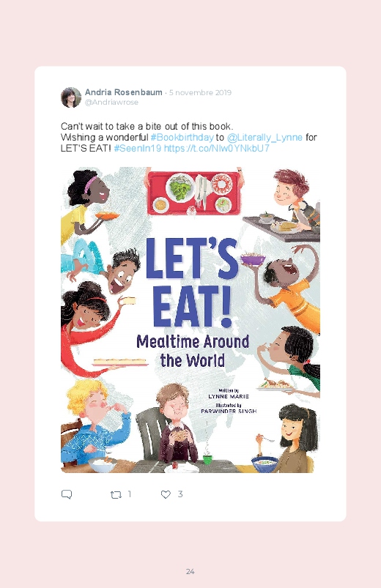381x588 pixels.
Task: Click the 5 novembre 2019 timestamp
Action: pyautogui.click(x=200, y=92)
